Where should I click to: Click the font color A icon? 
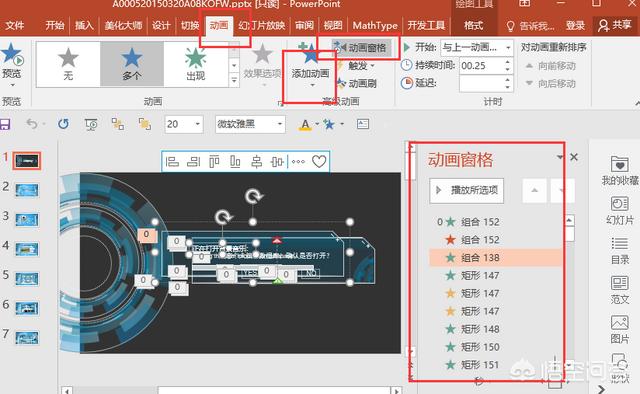tap(305, 124)
